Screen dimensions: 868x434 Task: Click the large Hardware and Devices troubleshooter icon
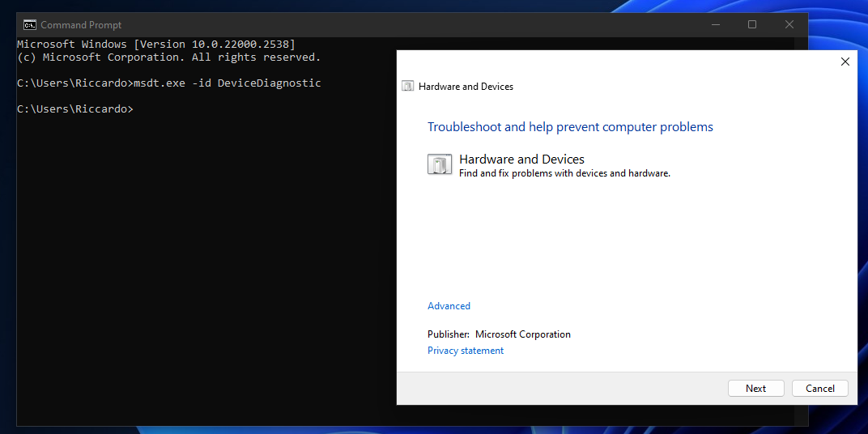(440, 164)
